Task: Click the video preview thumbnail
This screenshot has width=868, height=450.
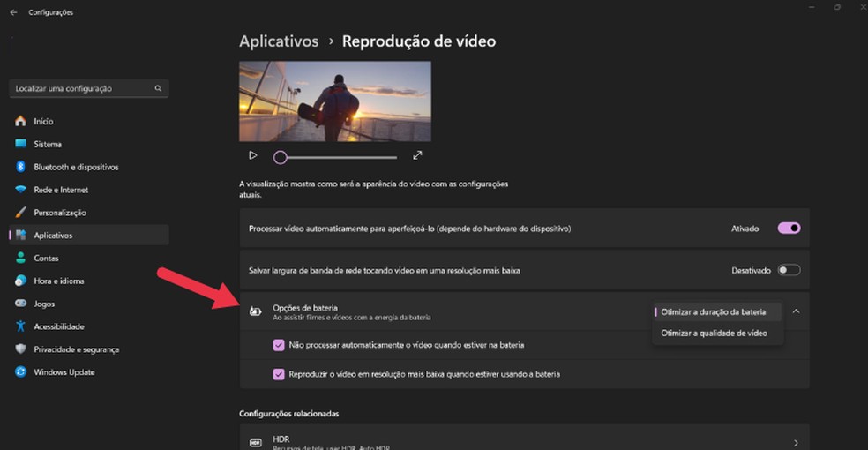Action: tap(335, 101)
